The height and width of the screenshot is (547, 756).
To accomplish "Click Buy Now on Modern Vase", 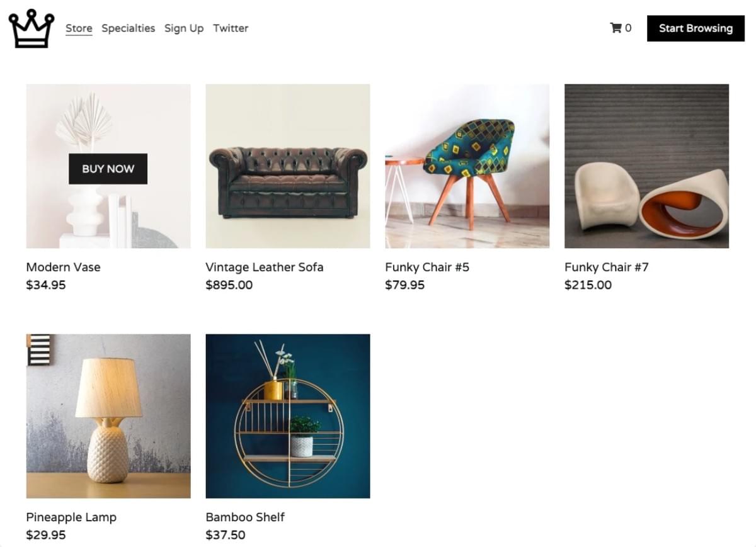I will point(108,169).
